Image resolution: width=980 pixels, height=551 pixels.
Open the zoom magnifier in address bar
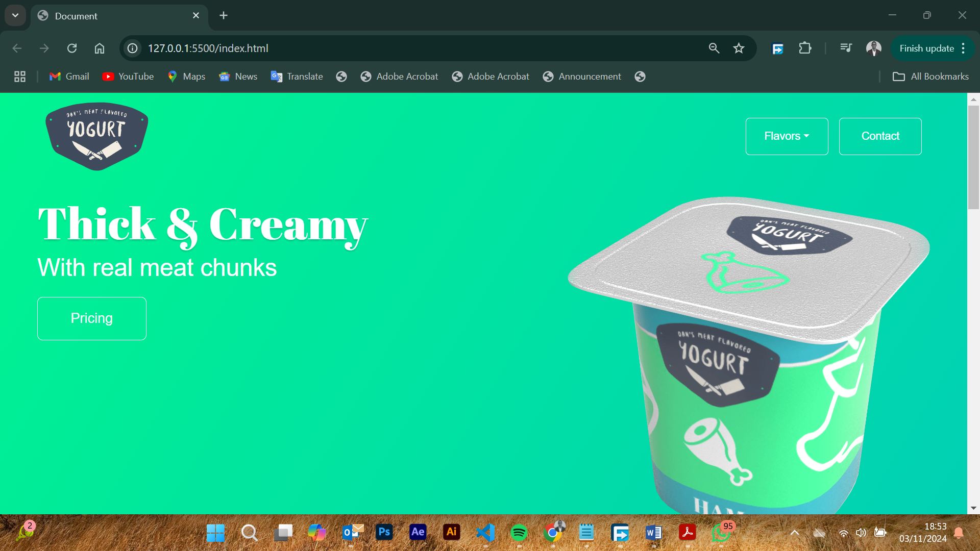pyautogui.click(x=714, y=48)
